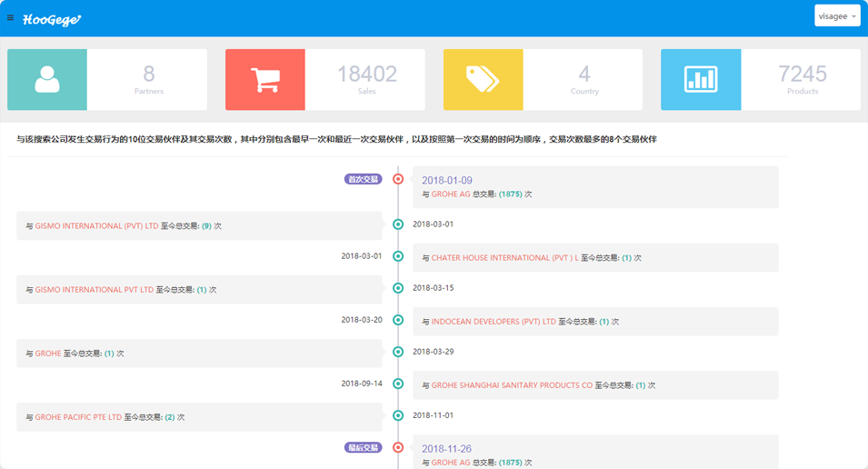Click the Sales label
Viewport: 868px width, 469px height.
(366, 92)
